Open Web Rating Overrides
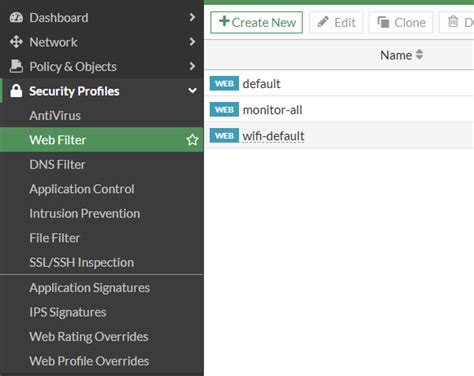 tap(102, 336)
